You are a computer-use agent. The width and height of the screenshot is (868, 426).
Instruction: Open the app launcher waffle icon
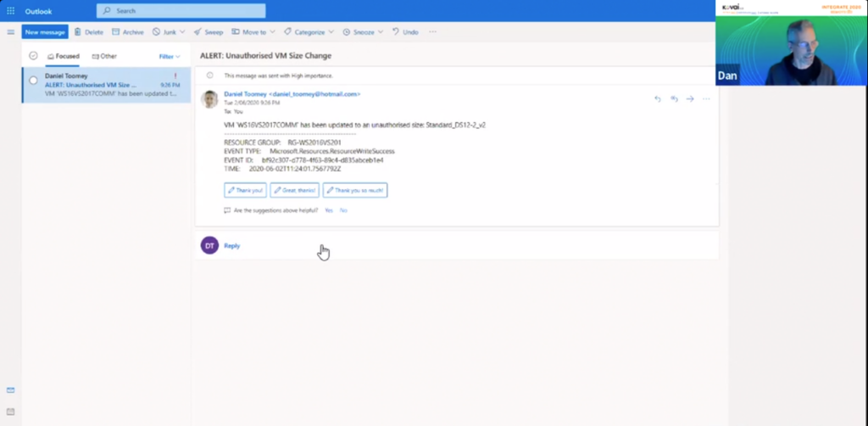click(x=10, y=11)
